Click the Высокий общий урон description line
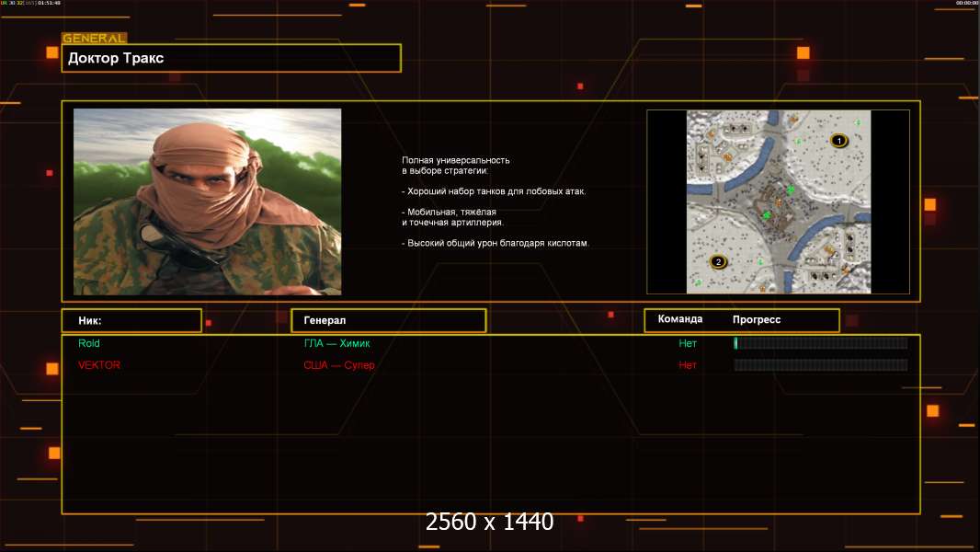980x552 pixels. pyautogui.click(x=495, y=243)
